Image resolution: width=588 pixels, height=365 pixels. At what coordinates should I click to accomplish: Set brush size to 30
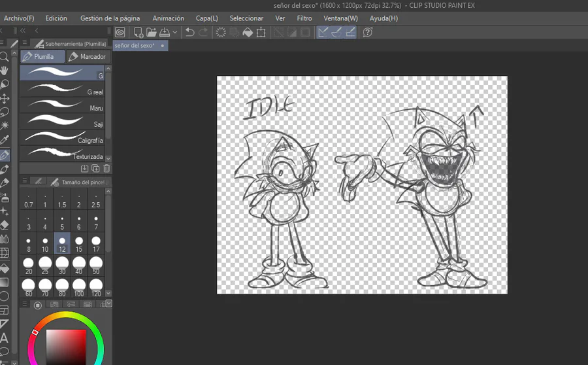(x=62, y=266)
